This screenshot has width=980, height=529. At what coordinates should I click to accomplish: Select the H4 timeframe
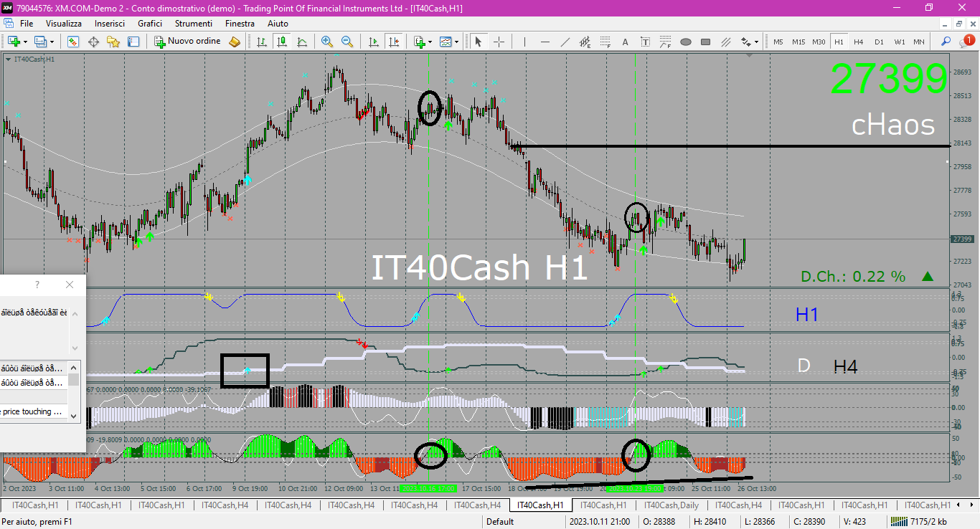coord(859,42)
